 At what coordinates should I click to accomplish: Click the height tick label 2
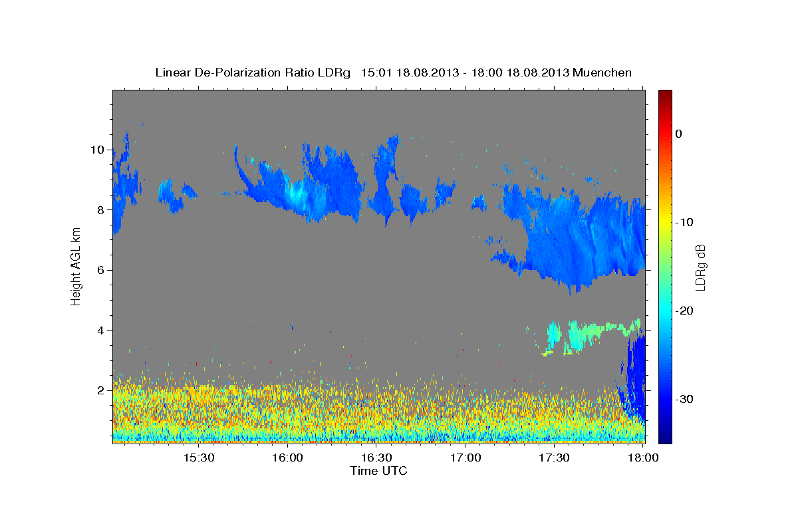[100, 390]
